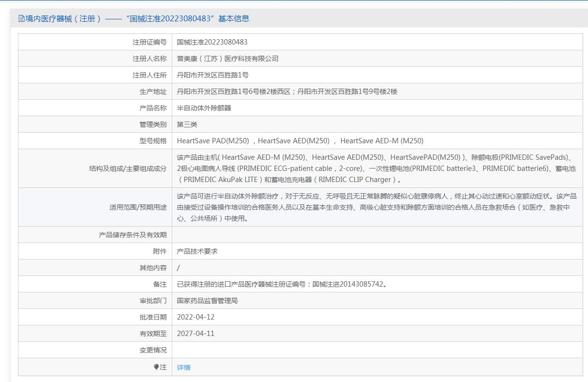Viewport: 588px width, 382px height.
Task: Select attachment value 产品技术要求
Action: click(x=197, y=251)
